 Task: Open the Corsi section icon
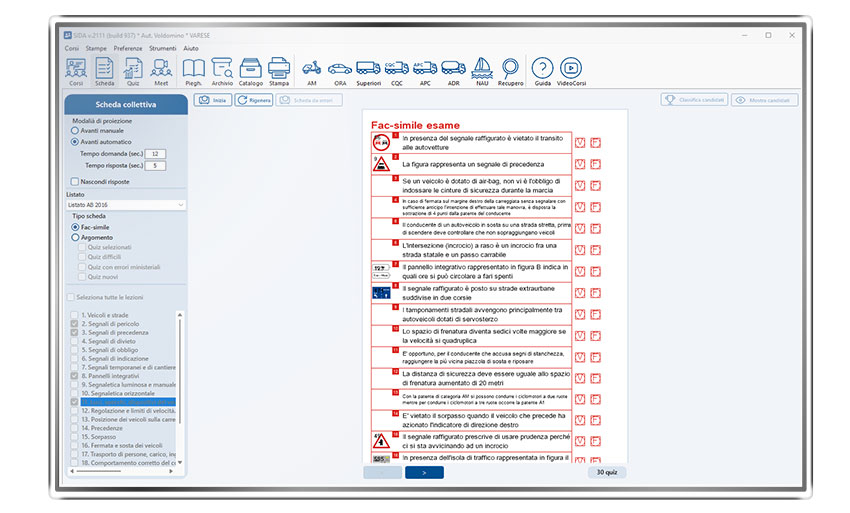pos(75,70)
